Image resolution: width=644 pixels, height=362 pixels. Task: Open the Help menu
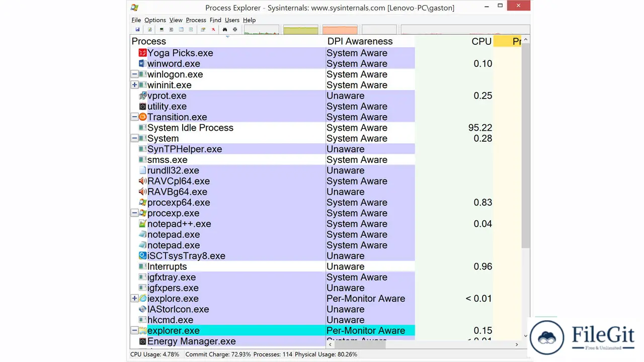point(249,20)
